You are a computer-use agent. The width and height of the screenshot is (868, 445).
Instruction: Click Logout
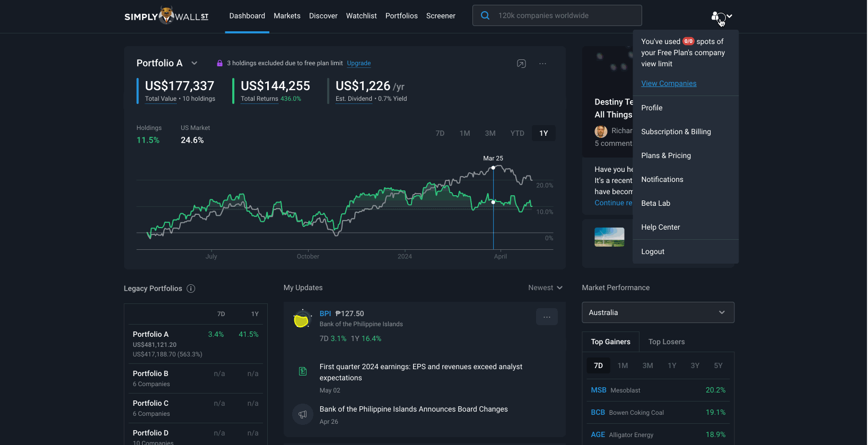click(x=686, y=251)
